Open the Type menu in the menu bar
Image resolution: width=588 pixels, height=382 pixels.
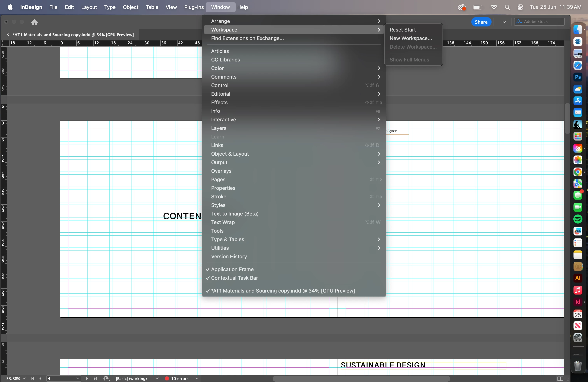(x=110, y=7)
